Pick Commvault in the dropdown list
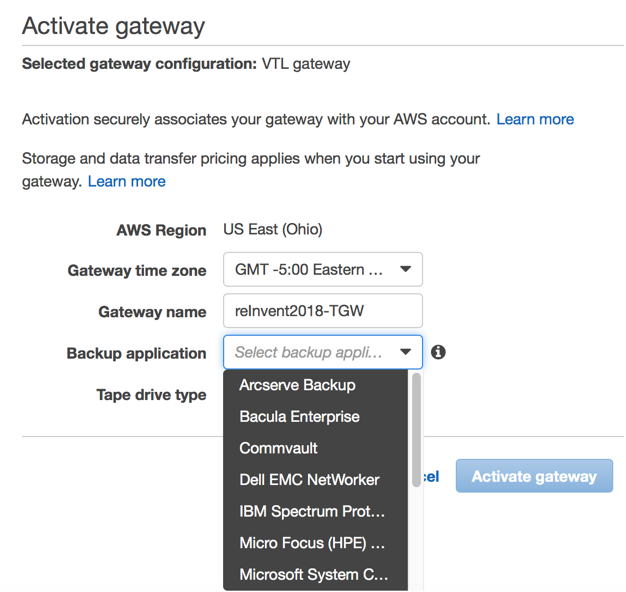The width and height of the screenshot is (626, 592). pos(278,448)
